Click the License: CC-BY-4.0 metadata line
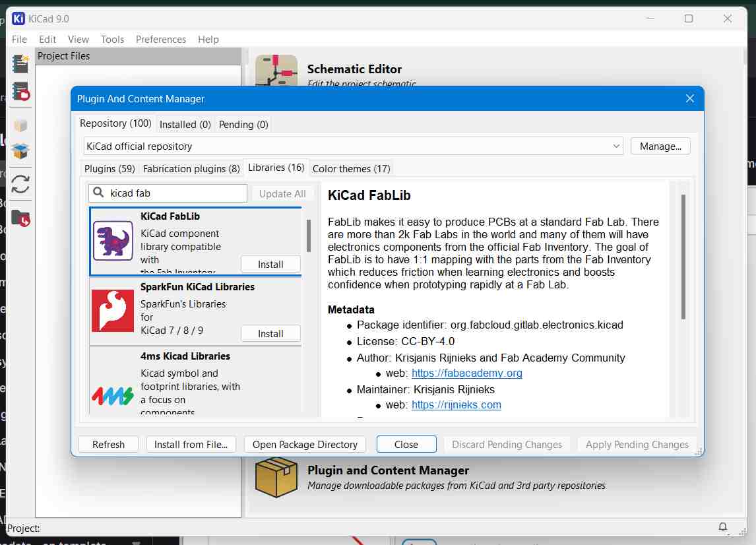756x545 pixels. (x=406, y=342)
